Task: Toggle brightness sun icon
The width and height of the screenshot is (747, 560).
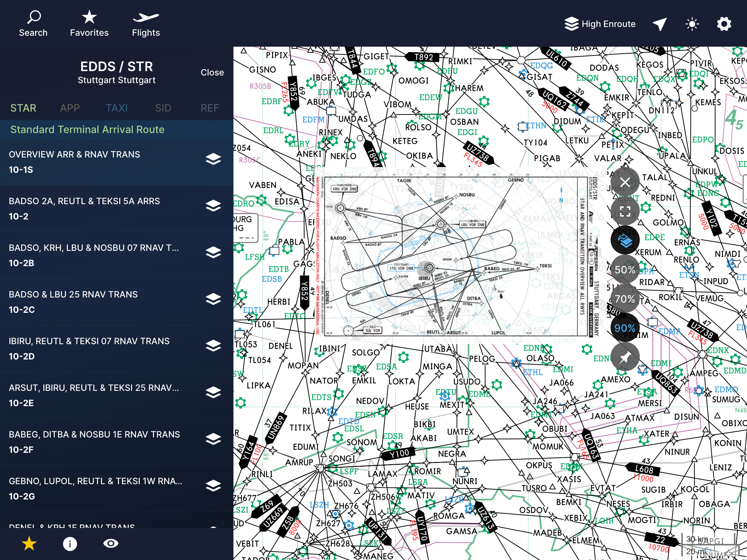Action: pos(692,24)
